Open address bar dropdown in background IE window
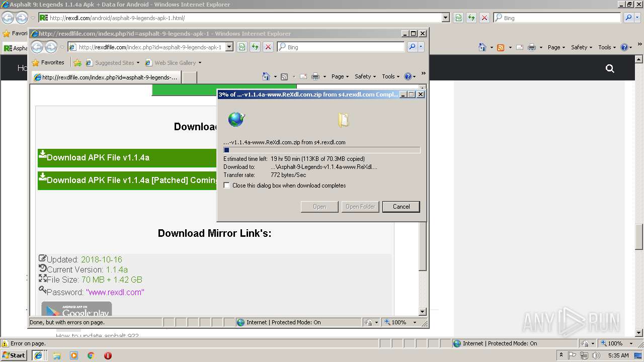 click(x=445, y=18)
